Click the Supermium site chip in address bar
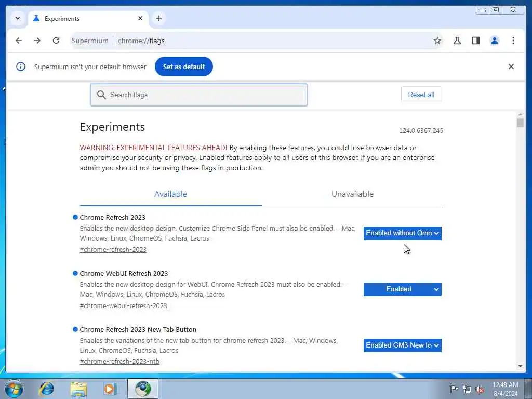 click(90, 41)
